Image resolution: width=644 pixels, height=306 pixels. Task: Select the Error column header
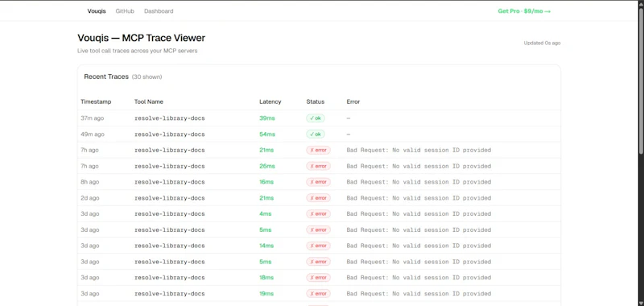click(x=353, y=101)
